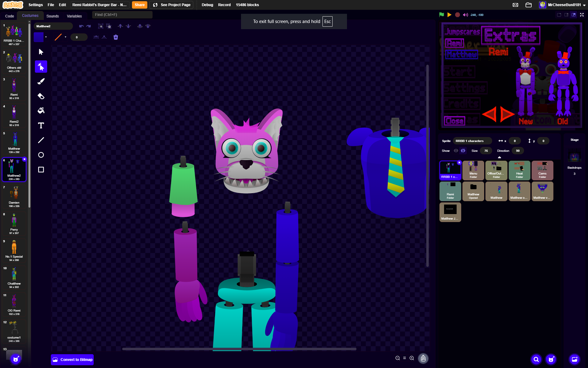
Task: Select the Rectangle tool
Action: [x=41, y=170]
